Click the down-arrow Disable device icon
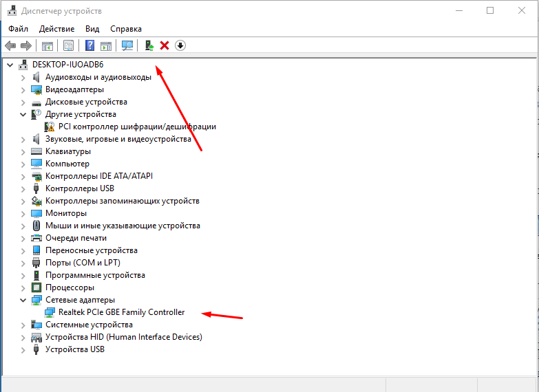This screenshot has height=392, width=539. (180, 45)
